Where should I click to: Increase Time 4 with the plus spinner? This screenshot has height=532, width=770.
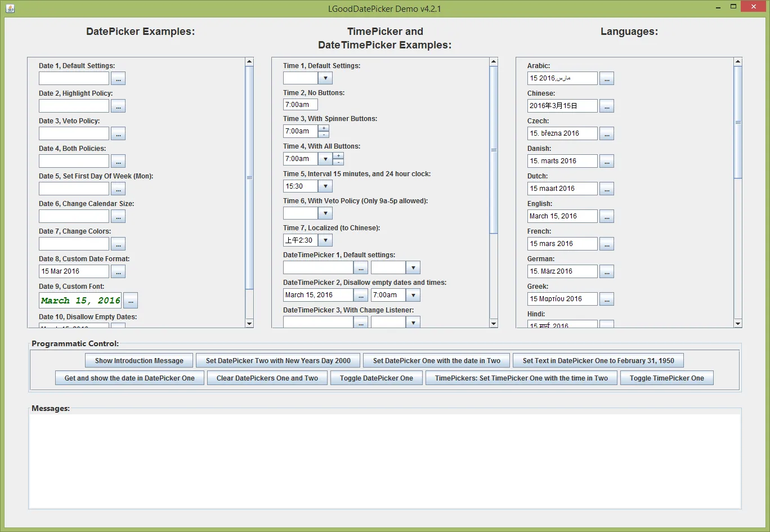[338, 155]
